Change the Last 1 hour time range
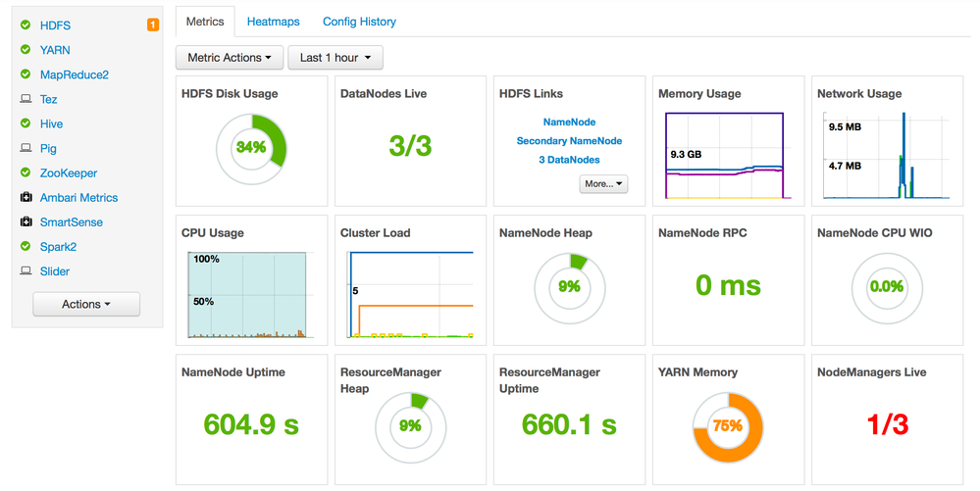 tap(335, 58)
